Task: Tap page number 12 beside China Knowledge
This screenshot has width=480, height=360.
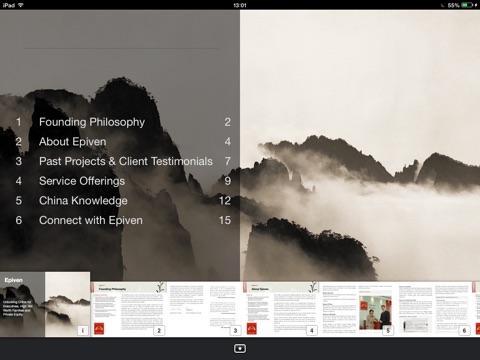Action: [225, 201]
